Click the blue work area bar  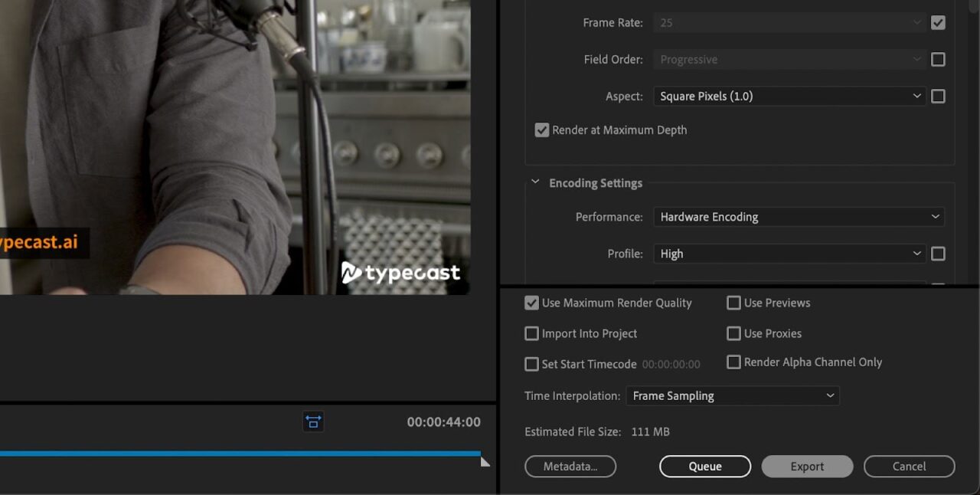point(230,453)
